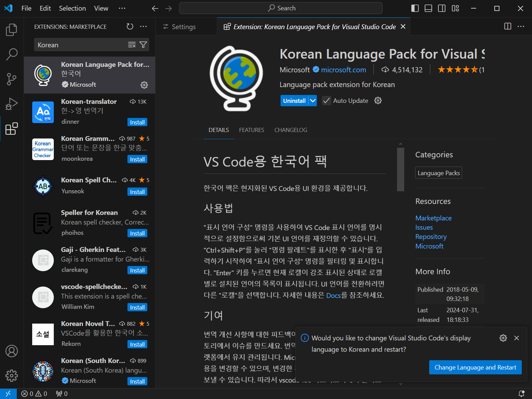Refresh the extensions marketplace list

pyautogui.click(x=130, y=26)
